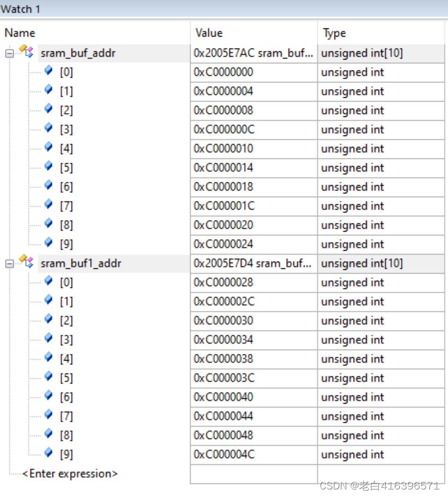Select the sram_buf_addr watch entry

click(x=78, y=53)
